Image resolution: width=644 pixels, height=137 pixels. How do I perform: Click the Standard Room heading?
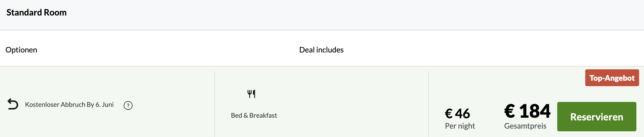[36, 13]
